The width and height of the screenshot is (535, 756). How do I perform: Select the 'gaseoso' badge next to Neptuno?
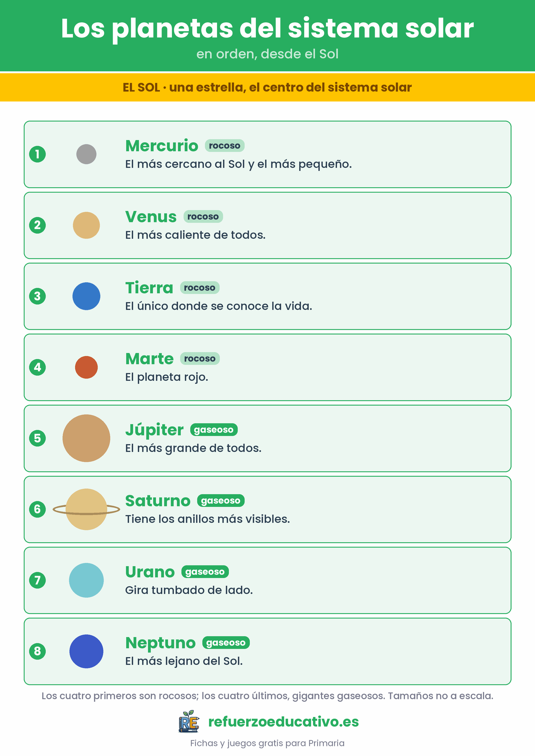click(226, 643)
